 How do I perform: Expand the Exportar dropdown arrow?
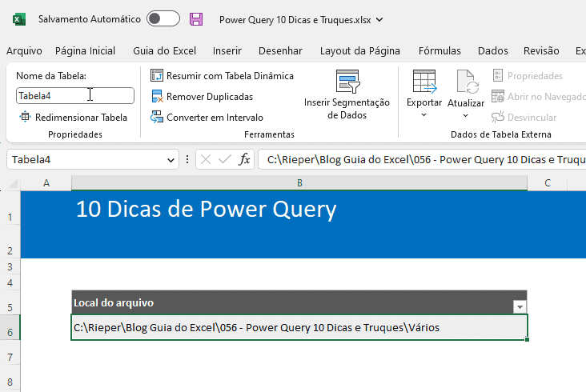[423, 115]
